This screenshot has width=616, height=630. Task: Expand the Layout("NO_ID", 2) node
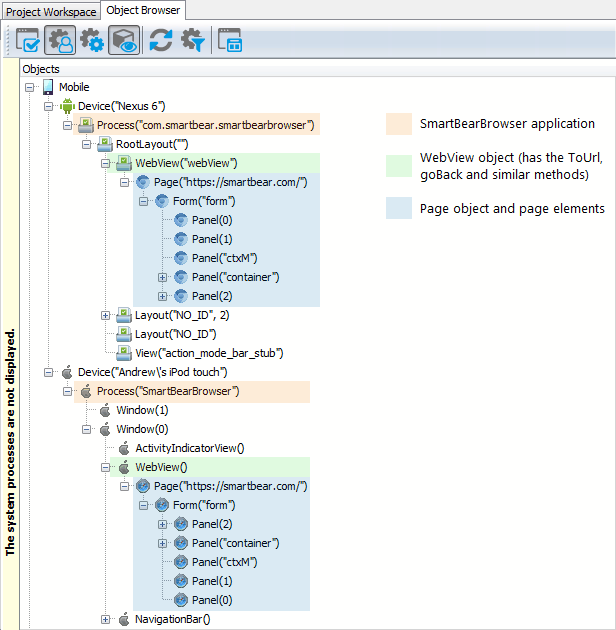tap(106, 315)
